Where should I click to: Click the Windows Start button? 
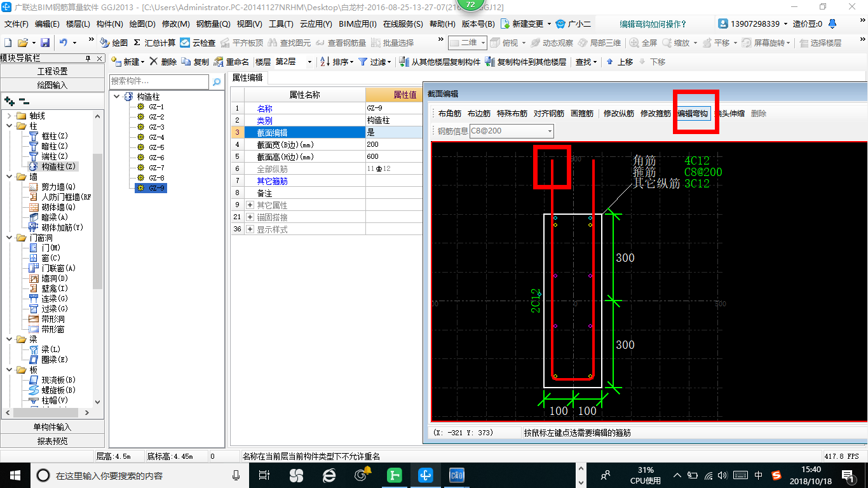tap(14, 475)
